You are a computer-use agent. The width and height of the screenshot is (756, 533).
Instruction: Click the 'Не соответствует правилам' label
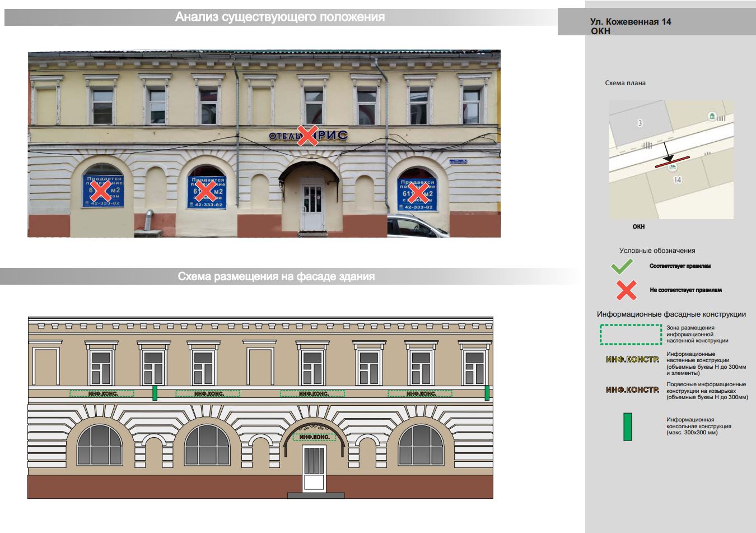pos(686,290)
